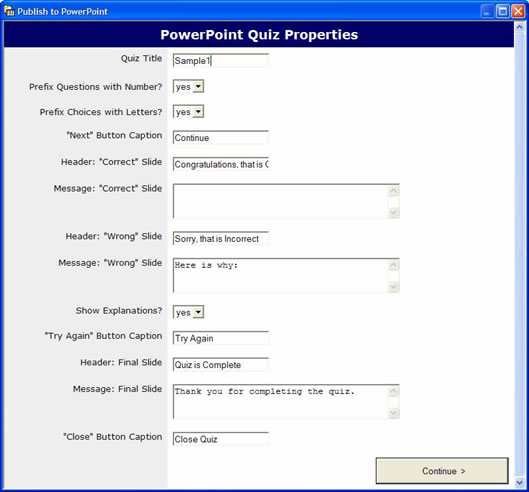Click window scrollbar down arrow
Viewport: 529px width, 492px height.
(520, 483)
